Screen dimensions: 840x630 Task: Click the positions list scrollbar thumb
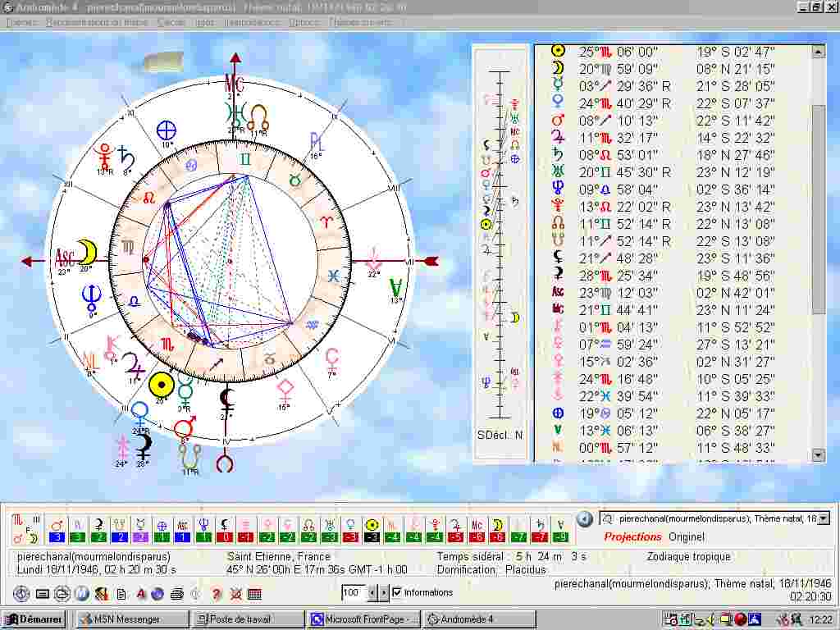[818, 209]
